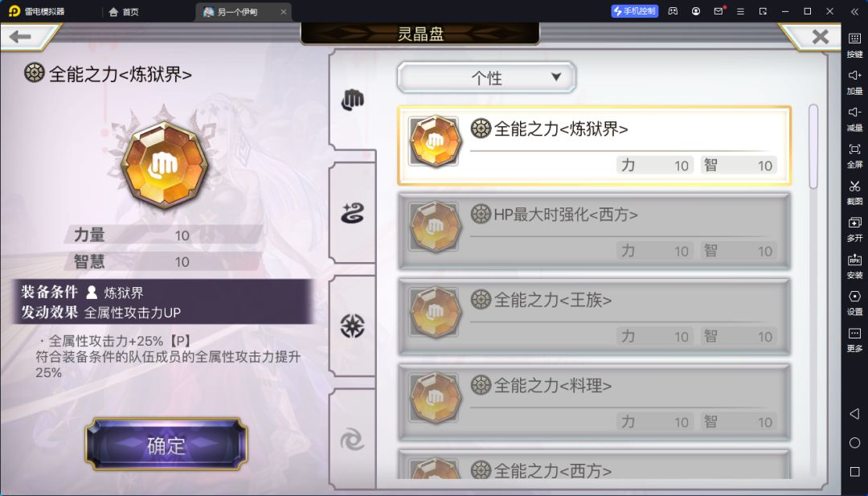Viewport: 868px width, 496px height.
Task: Open the emulator hamburger menu
Action: tap(741, 11)
